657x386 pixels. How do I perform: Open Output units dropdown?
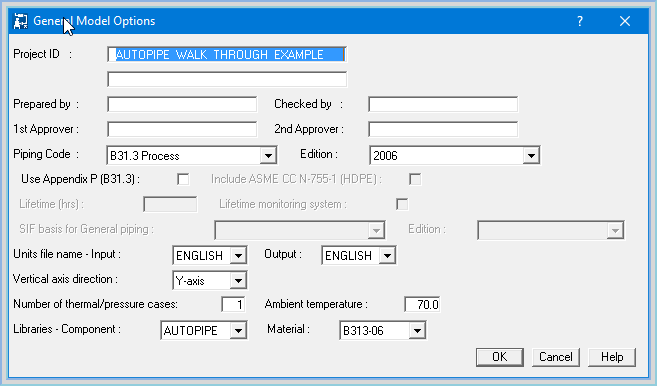click(x=387, y=255)
